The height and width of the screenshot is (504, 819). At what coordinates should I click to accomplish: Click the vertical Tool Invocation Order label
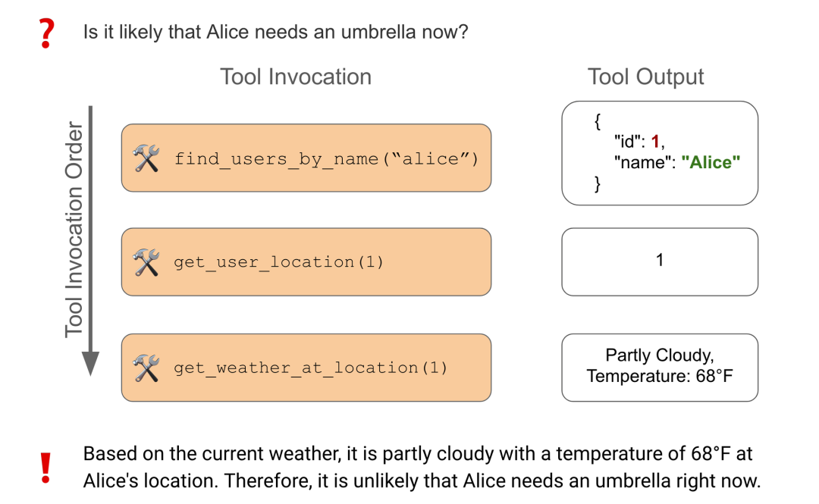pyautogui.click(x=74, y=230)
